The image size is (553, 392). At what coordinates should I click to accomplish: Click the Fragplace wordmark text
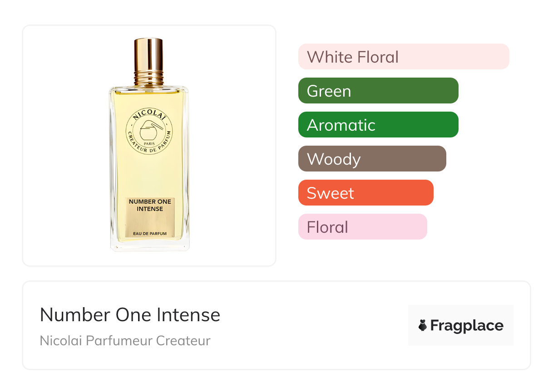pyautogui.click(x=467, y=326)
